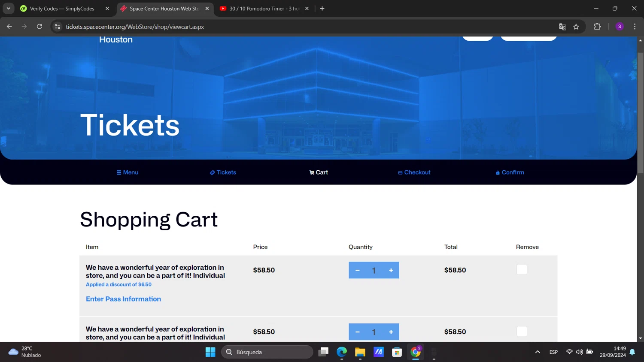Image resolution: width=644 pixels, height=362 pixels.
Task: Reload the shopping cart page
Action: click(39, 27)
